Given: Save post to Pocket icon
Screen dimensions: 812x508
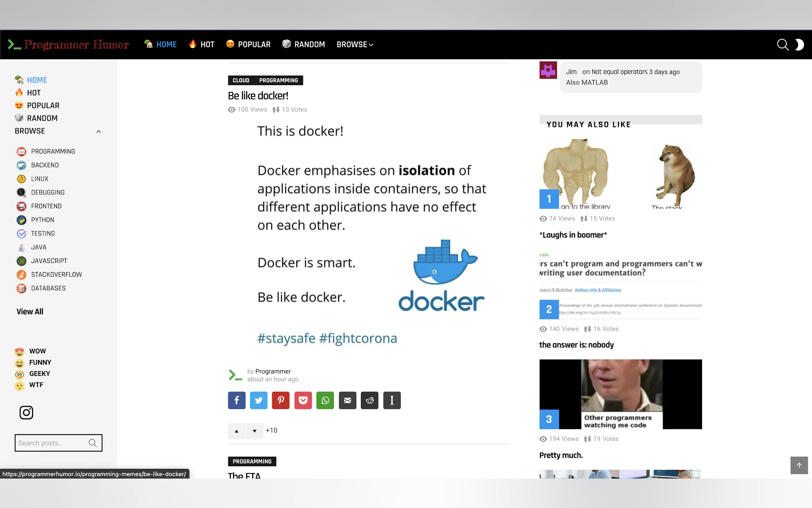Looking at the screenshot, I should tap(303, 400).
